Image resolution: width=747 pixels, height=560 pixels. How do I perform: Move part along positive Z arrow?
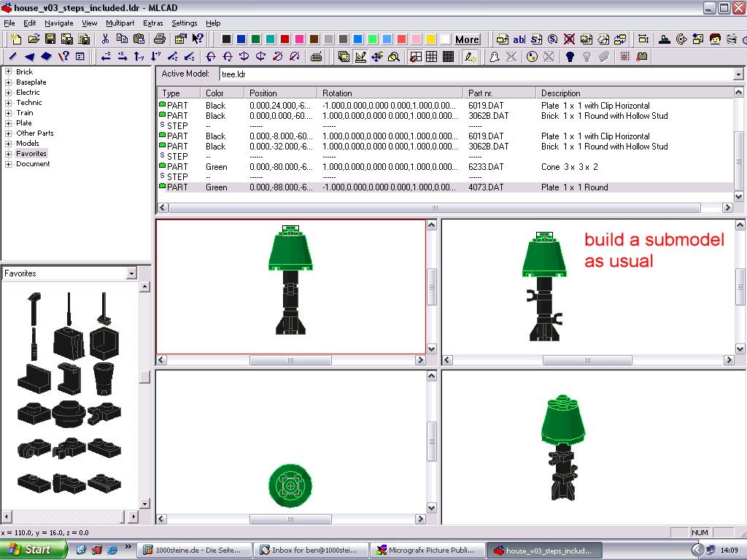tap(173, 57)
